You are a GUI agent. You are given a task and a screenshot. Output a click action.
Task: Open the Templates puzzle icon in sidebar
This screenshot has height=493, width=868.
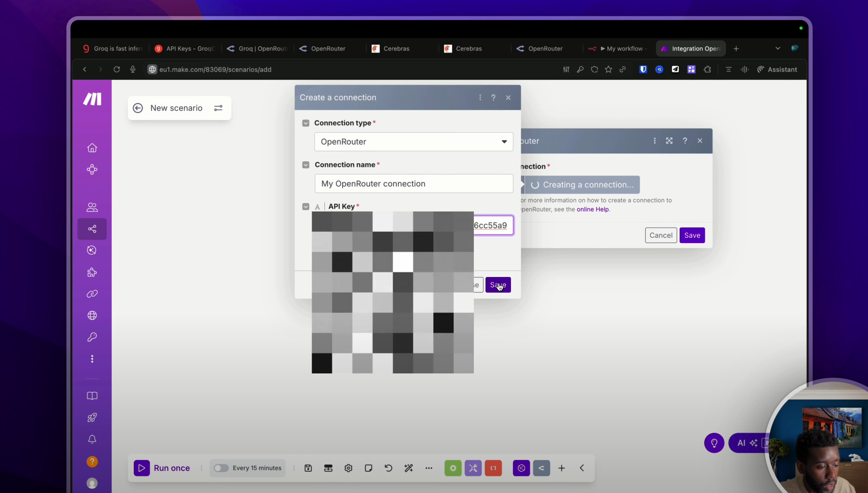(x=92, y=272)
